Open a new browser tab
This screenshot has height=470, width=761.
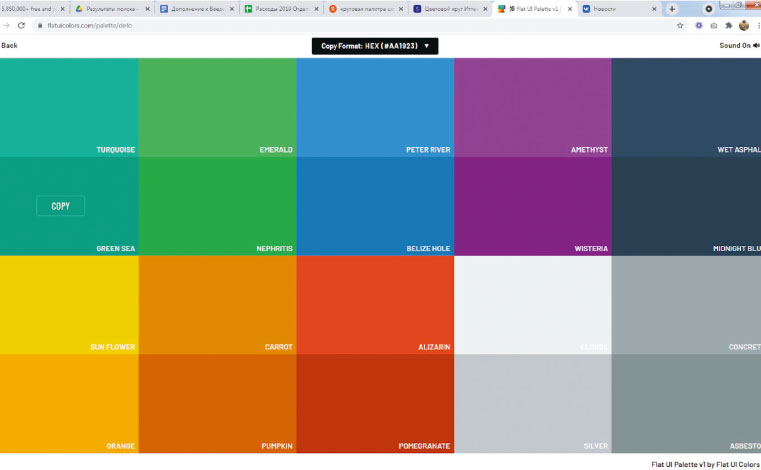[x=672, y=8]
